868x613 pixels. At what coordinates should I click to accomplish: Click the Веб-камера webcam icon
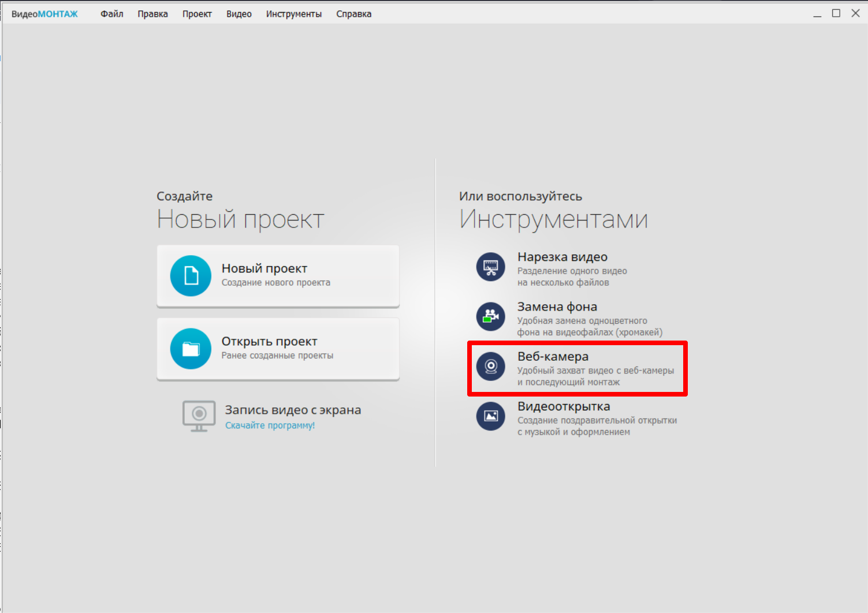491,367
